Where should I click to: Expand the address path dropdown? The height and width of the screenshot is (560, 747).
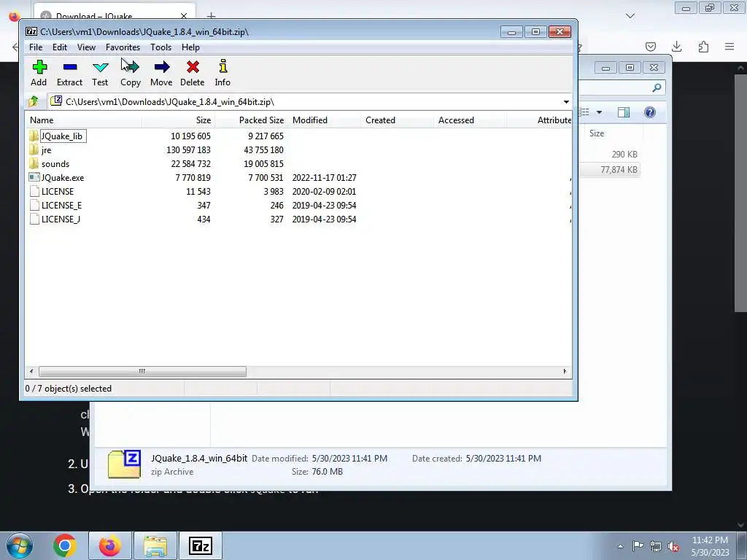566,102
